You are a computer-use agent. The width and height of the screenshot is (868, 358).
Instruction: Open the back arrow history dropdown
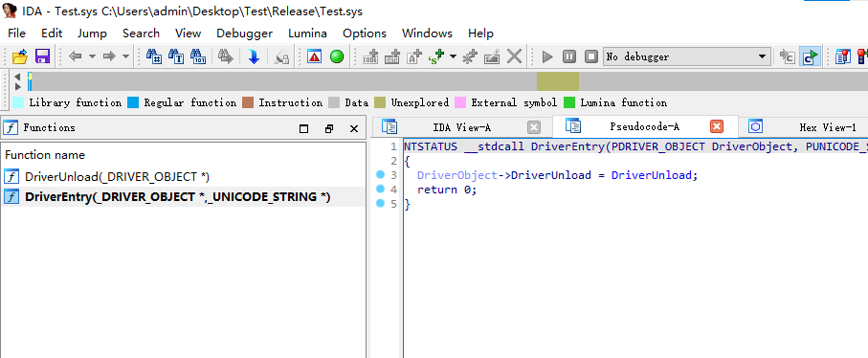[92, 56]
